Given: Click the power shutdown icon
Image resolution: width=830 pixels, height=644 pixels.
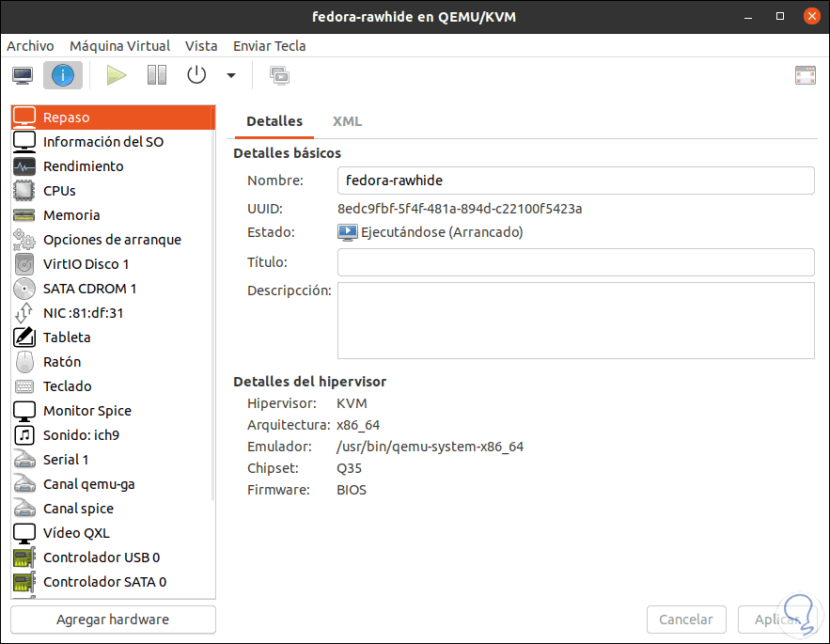Looking at the screenshot, I should 196,75.
